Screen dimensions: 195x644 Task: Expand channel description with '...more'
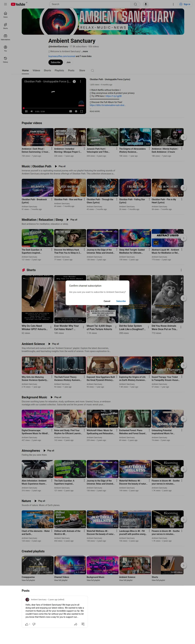click(84, 52)
